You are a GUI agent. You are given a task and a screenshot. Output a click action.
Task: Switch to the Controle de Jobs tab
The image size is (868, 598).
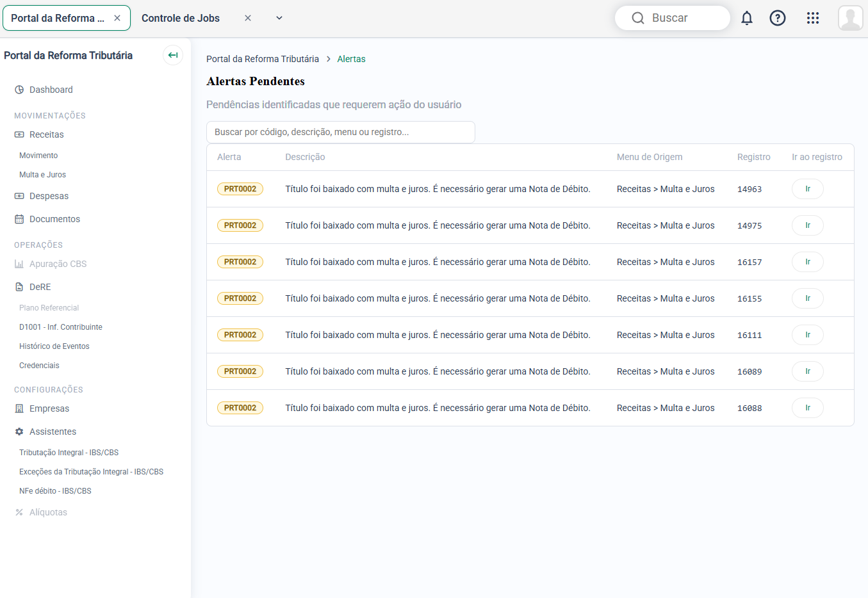click(x=181, y=18)
